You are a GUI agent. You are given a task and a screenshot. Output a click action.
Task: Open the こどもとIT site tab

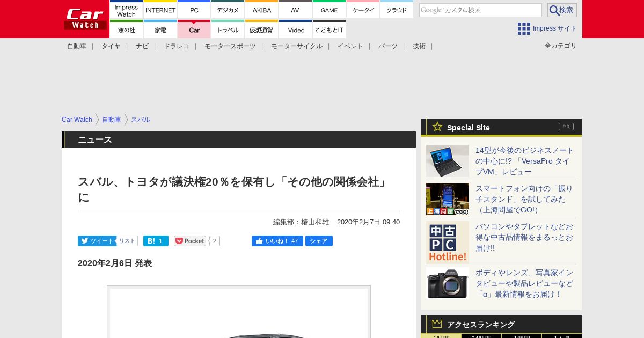pyautogui.click(x=330, y=30)
